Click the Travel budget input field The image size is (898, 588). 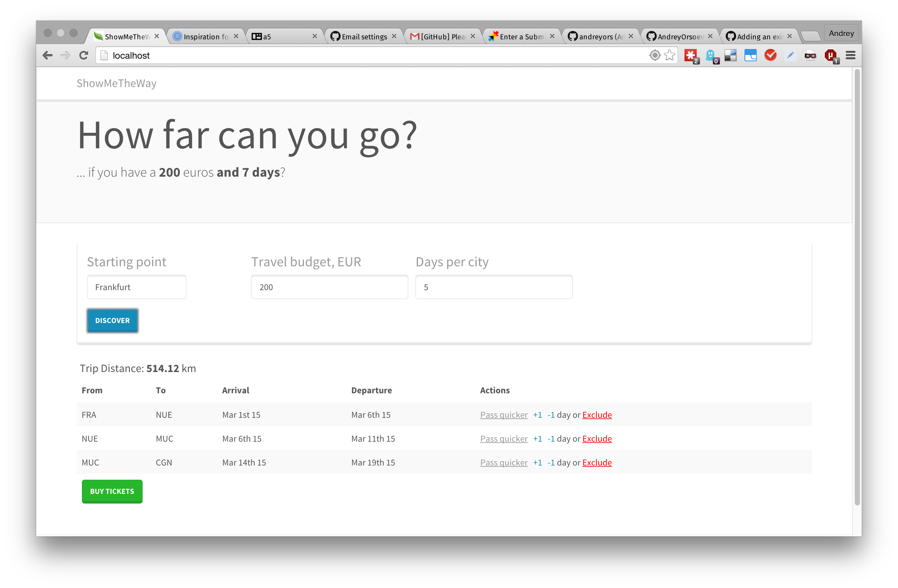pos(329,288)
